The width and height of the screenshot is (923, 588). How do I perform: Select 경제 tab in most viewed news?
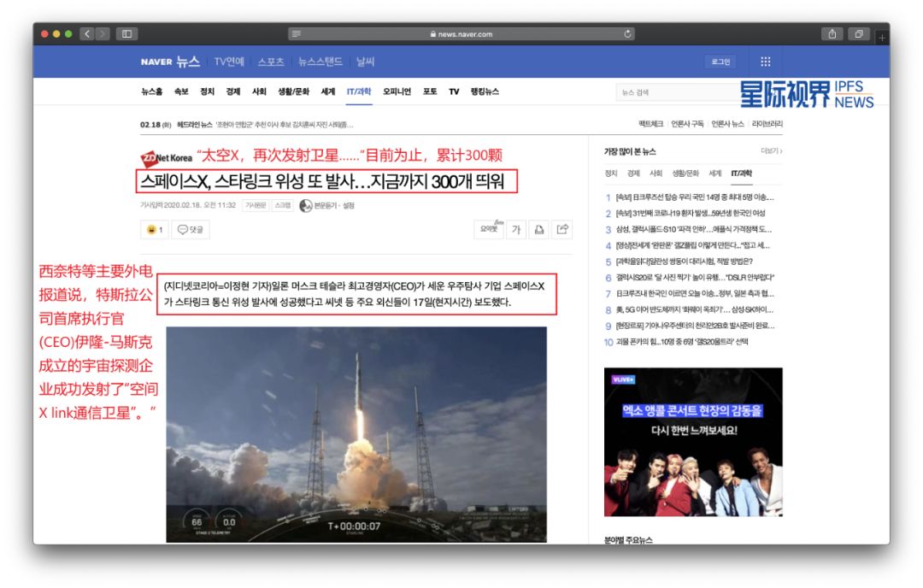[x=633, y=173]
